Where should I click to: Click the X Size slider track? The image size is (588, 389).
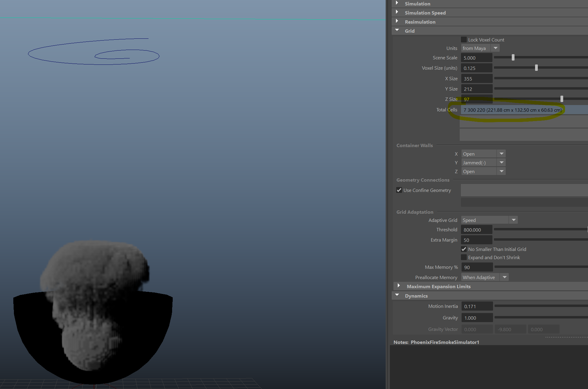(x=541, y=78)
